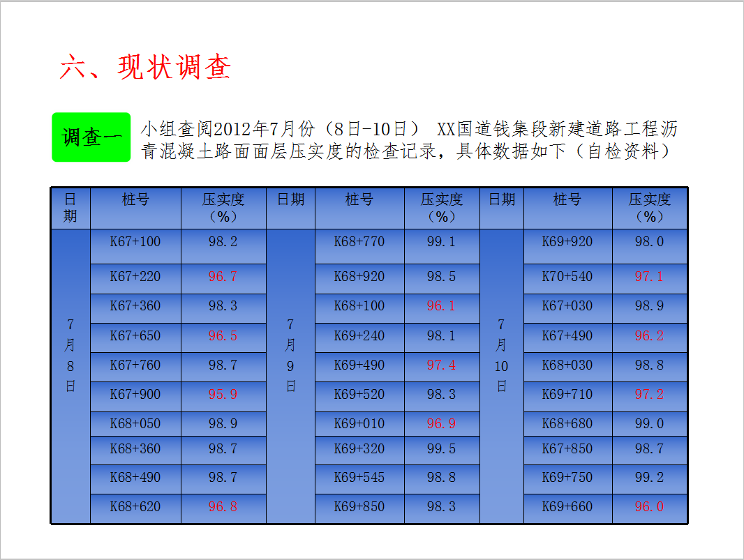Select the 7月10日 date cell
744x560 pixels.
click(x=502, y=377)
